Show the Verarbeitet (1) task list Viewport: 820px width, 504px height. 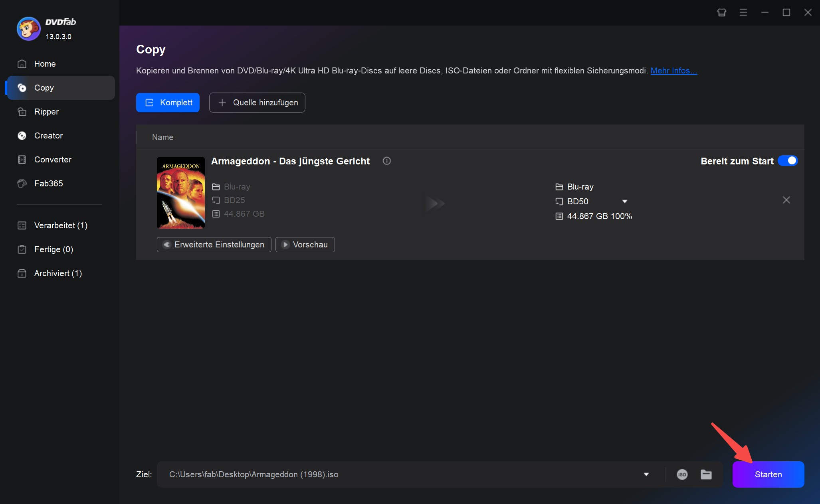(60, 225)
